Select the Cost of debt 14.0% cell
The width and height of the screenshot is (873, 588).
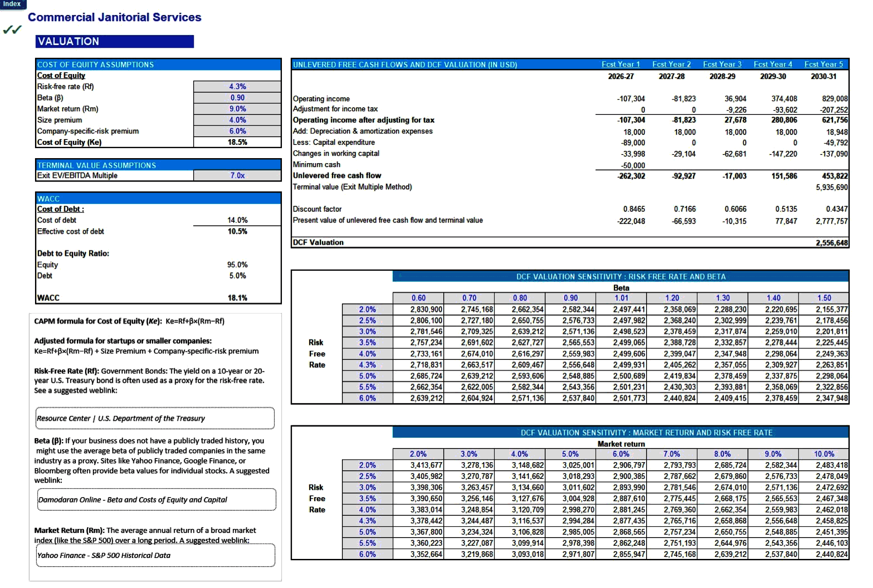tap(237, 220)
